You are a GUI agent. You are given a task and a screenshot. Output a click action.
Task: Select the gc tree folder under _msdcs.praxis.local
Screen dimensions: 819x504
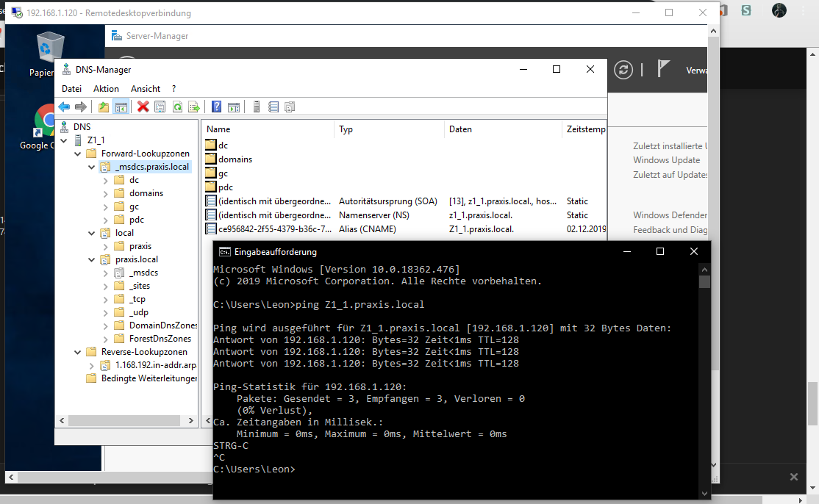134,206
